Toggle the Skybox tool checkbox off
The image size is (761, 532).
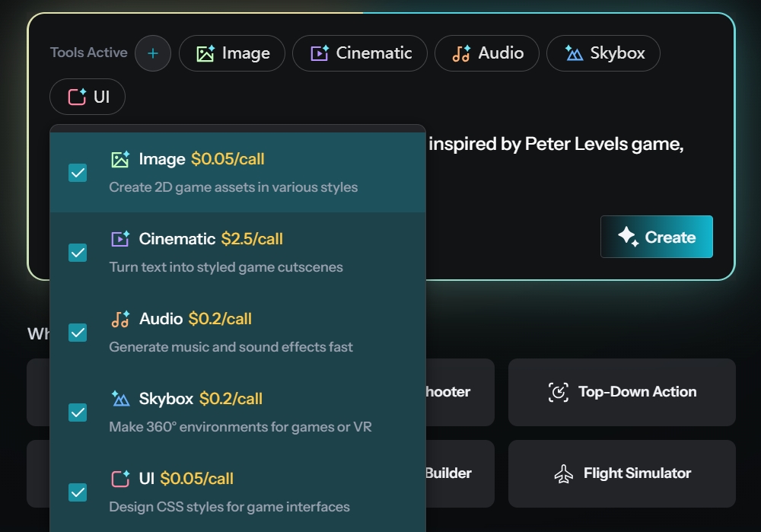point(78,413)
